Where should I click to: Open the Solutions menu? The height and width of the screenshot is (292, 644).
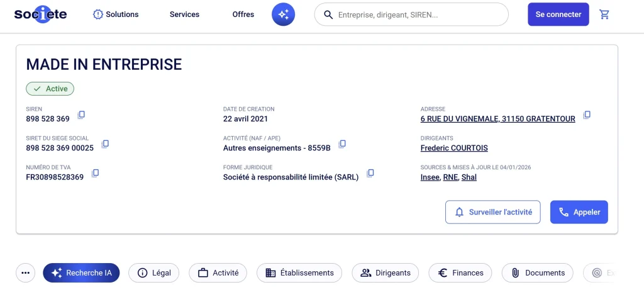click(116, 14)
